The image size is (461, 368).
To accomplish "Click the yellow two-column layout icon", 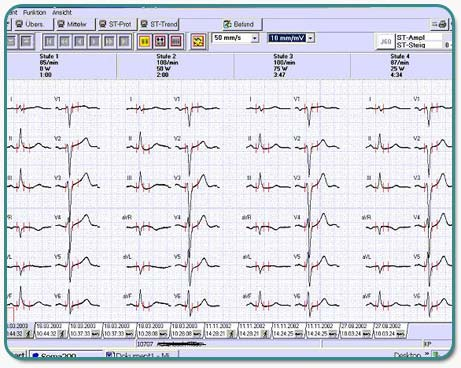I will 145,41.
